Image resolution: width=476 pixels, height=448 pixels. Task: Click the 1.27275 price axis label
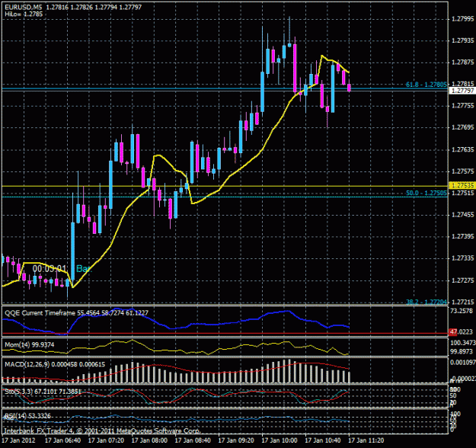pyautogui.click(x=462, y=280)
